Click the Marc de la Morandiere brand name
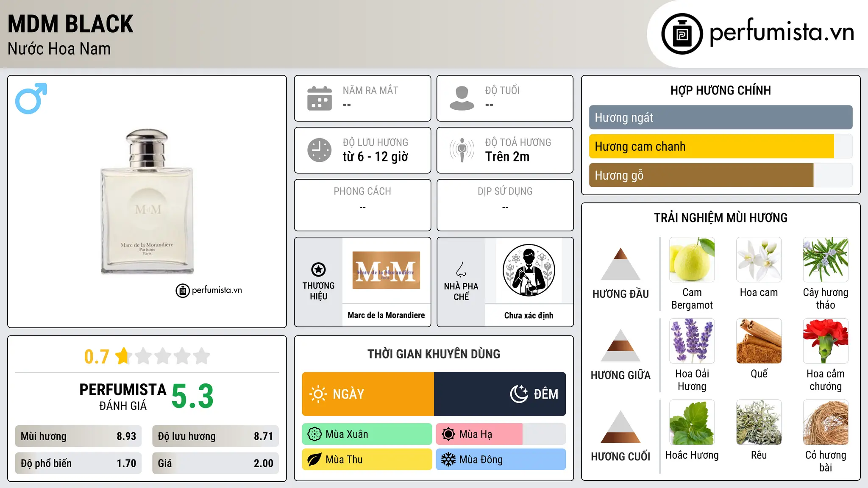Screen dimensions: 868x488 click(386, 315)
